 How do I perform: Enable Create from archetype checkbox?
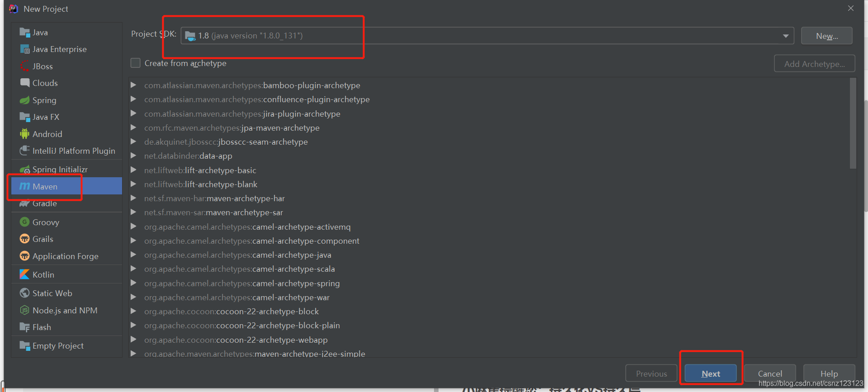click(x=136, y=63)
